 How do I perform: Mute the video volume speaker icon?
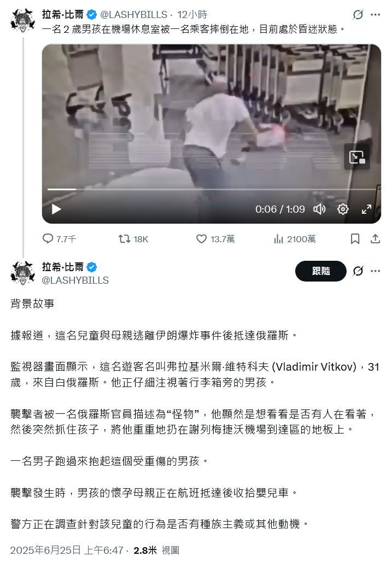pyautogui.click(x=319, y=209)
